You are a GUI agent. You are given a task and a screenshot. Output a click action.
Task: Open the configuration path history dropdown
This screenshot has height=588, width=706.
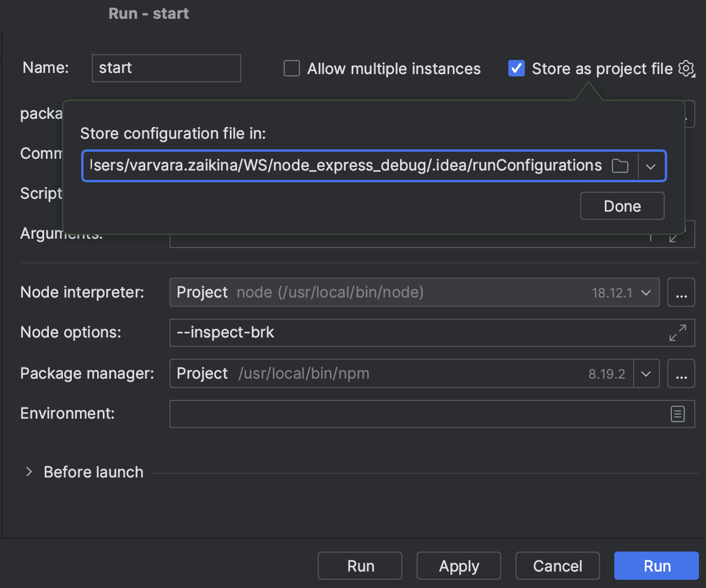651,166
